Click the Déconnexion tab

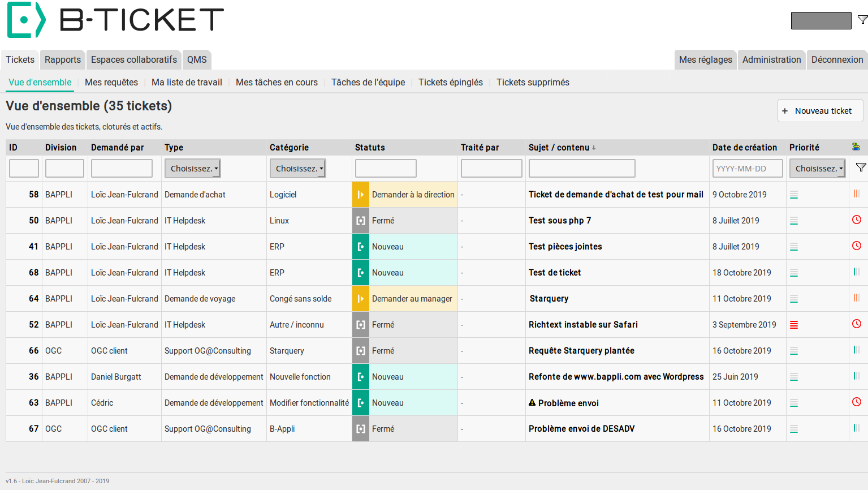pyautogui.click(x=837, y=59)
